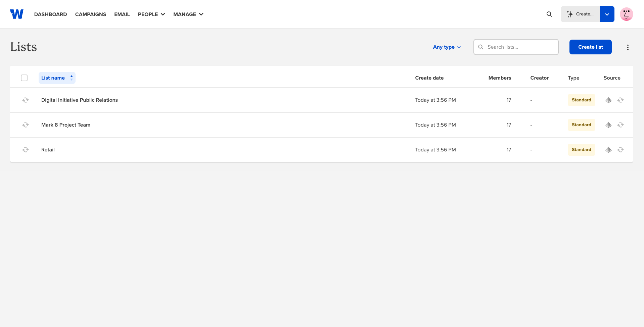Toggle the select-all lists checkbox
The width and height of the screenshot is (644, 327).
(x=24, y=78)
